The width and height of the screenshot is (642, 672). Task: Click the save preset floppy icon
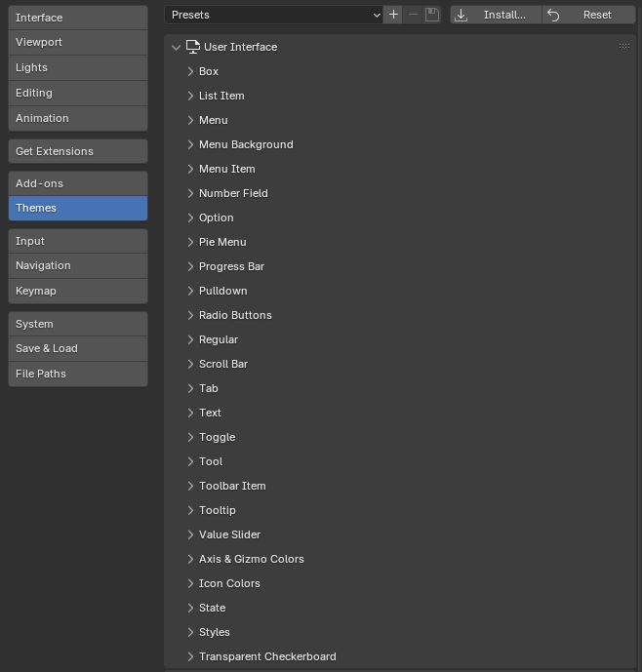click(x=432, y=15)
